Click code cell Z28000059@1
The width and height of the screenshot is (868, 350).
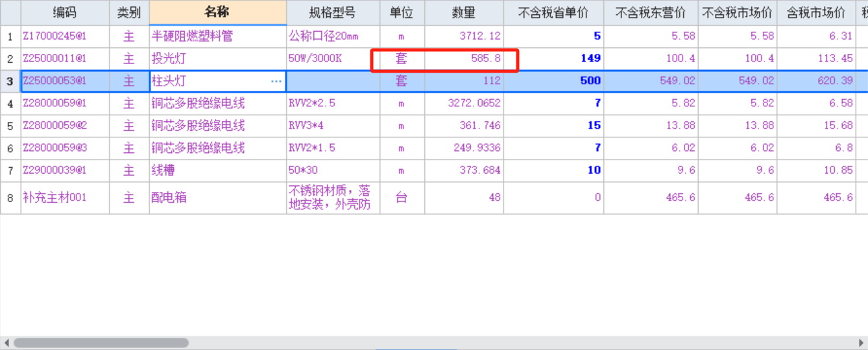(65, 104)
